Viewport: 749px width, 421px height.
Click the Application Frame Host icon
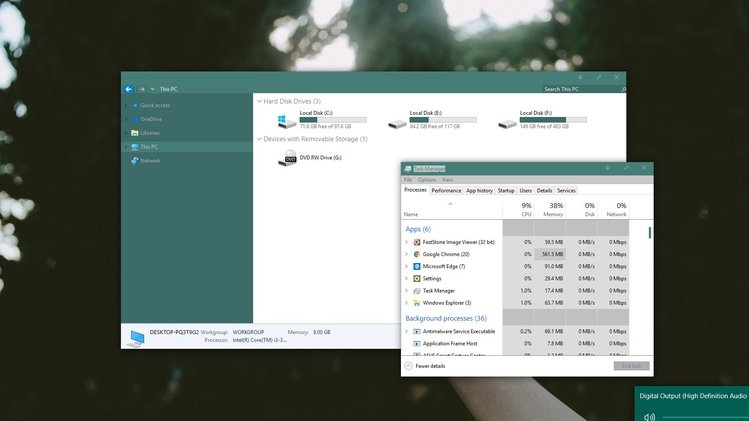tap(417, 344)
